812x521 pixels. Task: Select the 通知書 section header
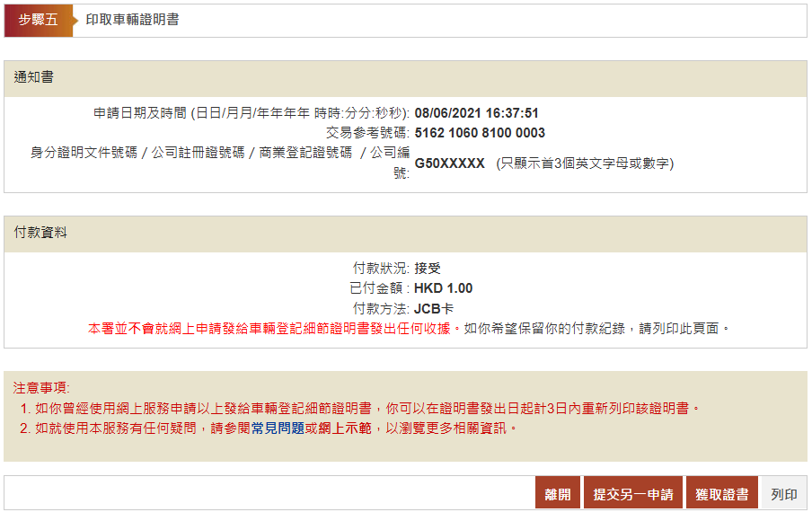33,78
